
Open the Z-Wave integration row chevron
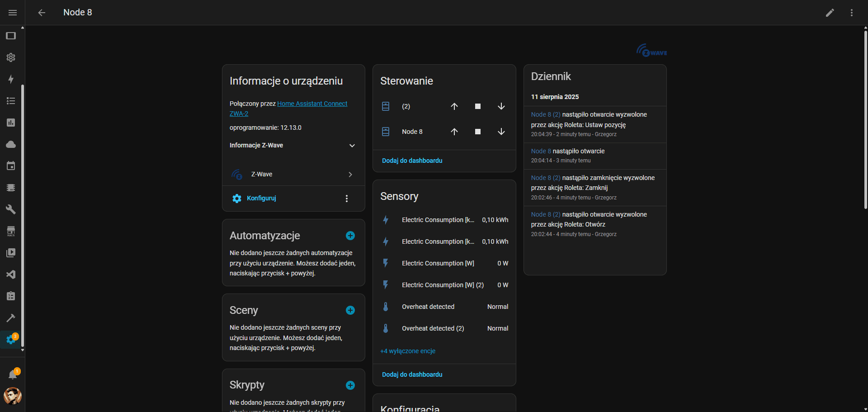(350, 175)
